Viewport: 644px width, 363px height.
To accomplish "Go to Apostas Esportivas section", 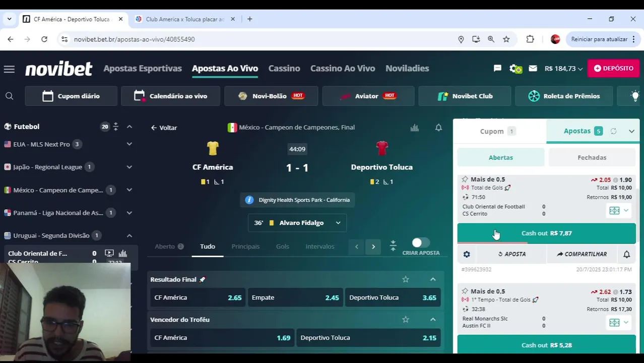I will pos(143,68).
